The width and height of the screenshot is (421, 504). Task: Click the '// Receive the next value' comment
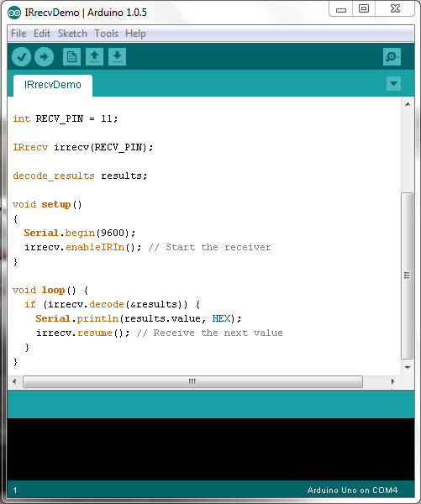(x=210, y=333)
